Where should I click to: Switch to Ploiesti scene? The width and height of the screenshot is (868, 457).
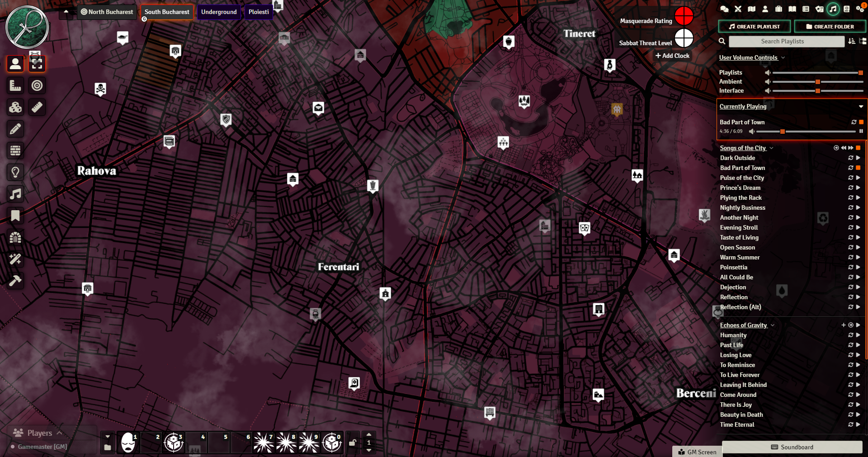pyautogui.click(x=259, y=12)
